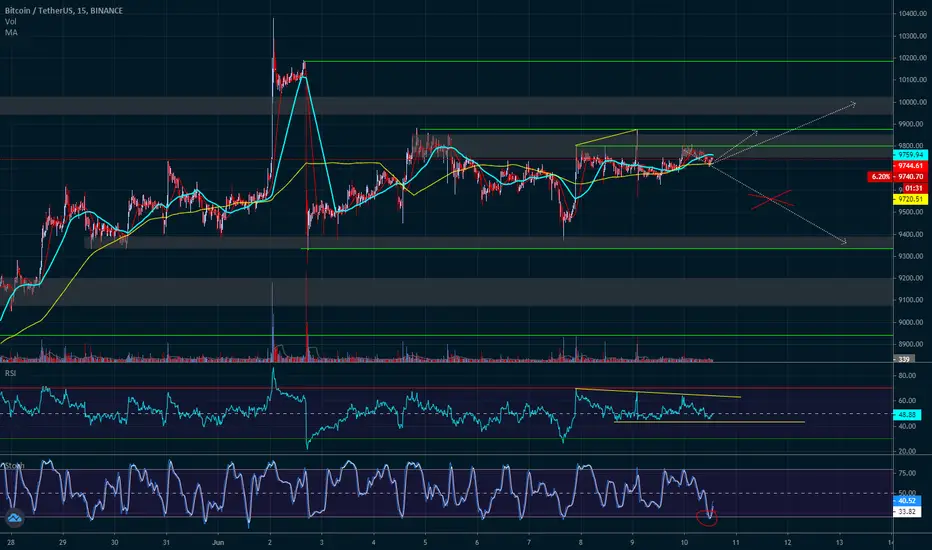
Task: Click the blue 40.52 Stoch value label
Action: tap(907, 501)
